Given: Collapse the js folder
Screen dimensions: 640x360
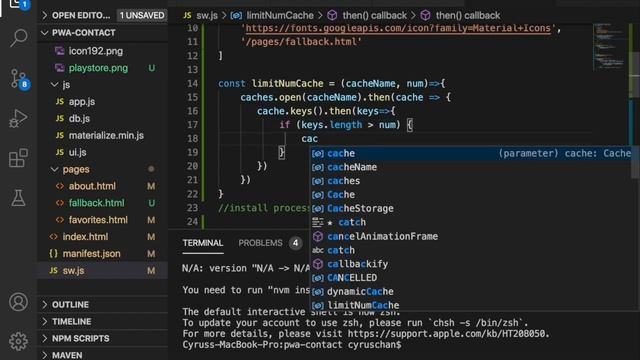Looking at the screenshot, I should click(x=102, y=85).
